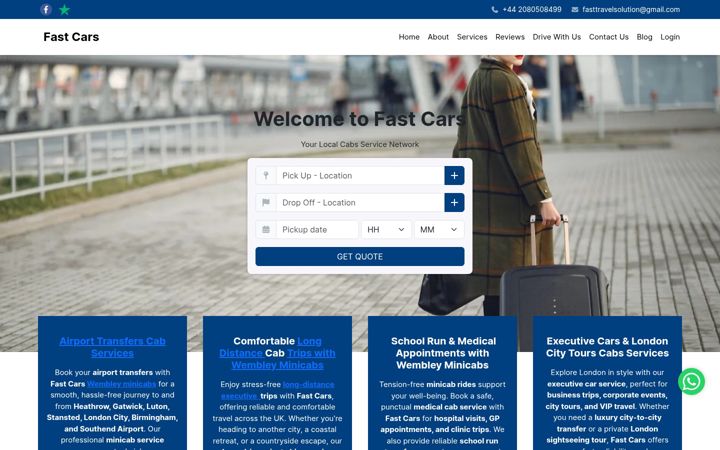Click the GET QUOTE button
720x450 pixels.
[x=360, y=256]
